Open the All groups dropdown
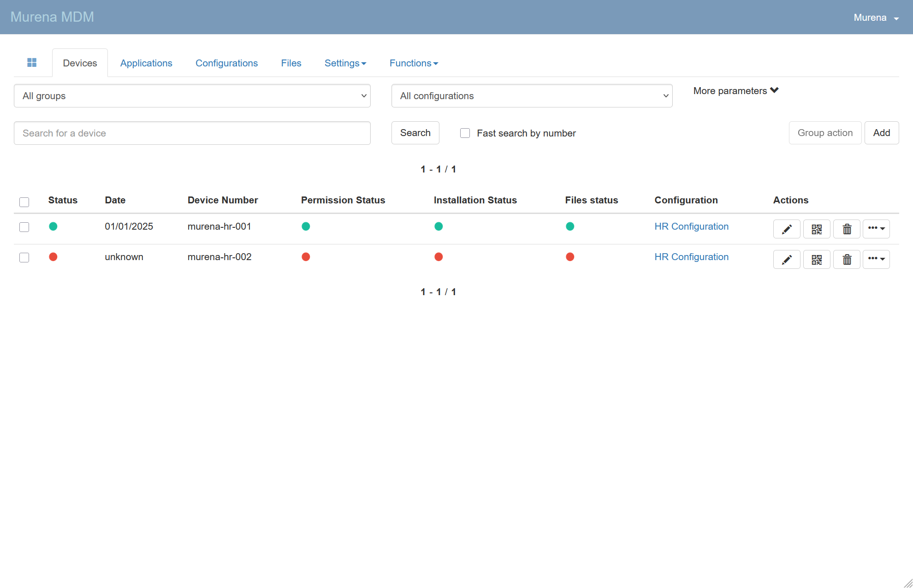 tap(192, 96)
